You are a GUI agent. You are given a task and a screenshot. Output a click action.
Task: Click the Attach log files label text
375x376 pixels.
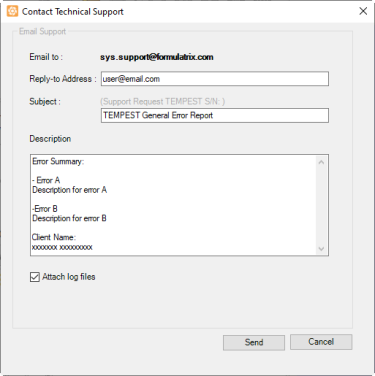pos(69,277)
